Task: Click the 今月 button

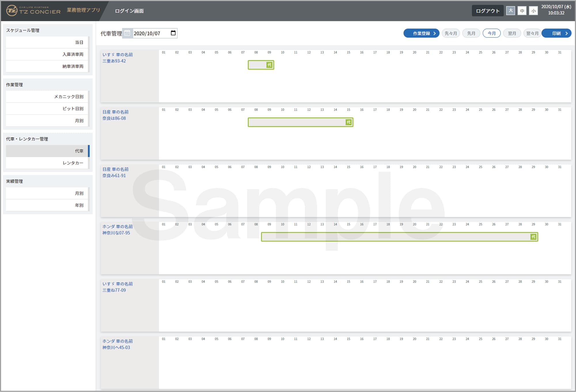Action: coord(491,33)
